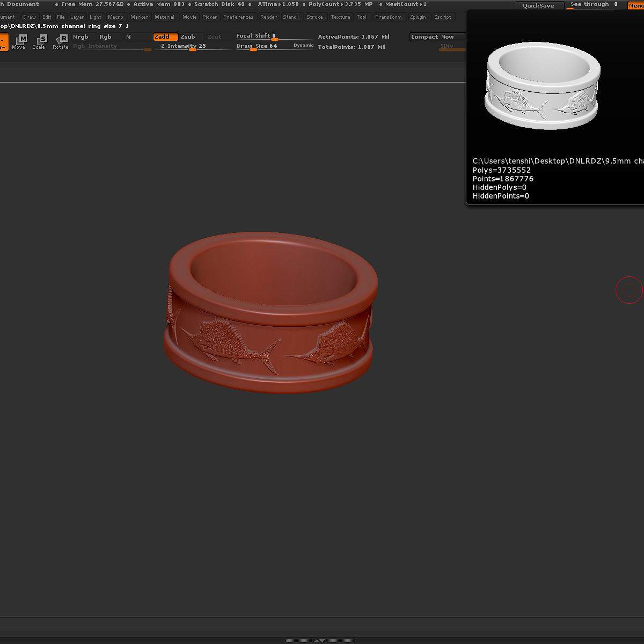This screenshot has width=644, height=644.
Task: Select the Move transform tool
Action: [x=19, y=41]
